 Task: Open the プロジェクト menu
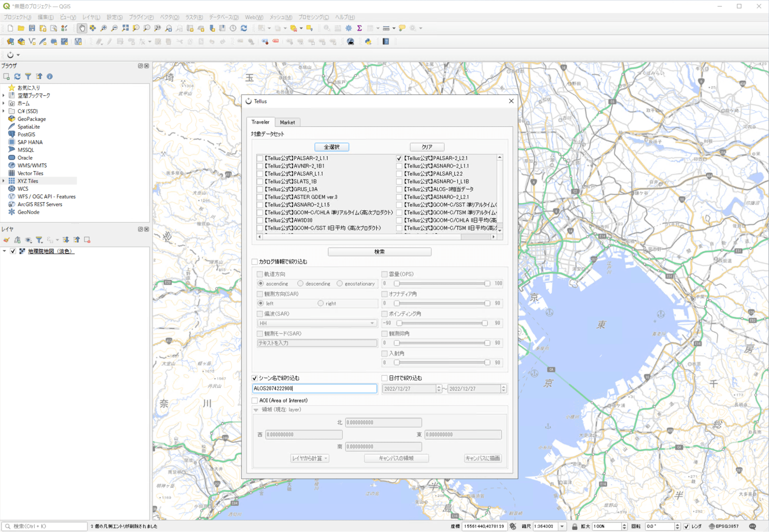point(18,17)
